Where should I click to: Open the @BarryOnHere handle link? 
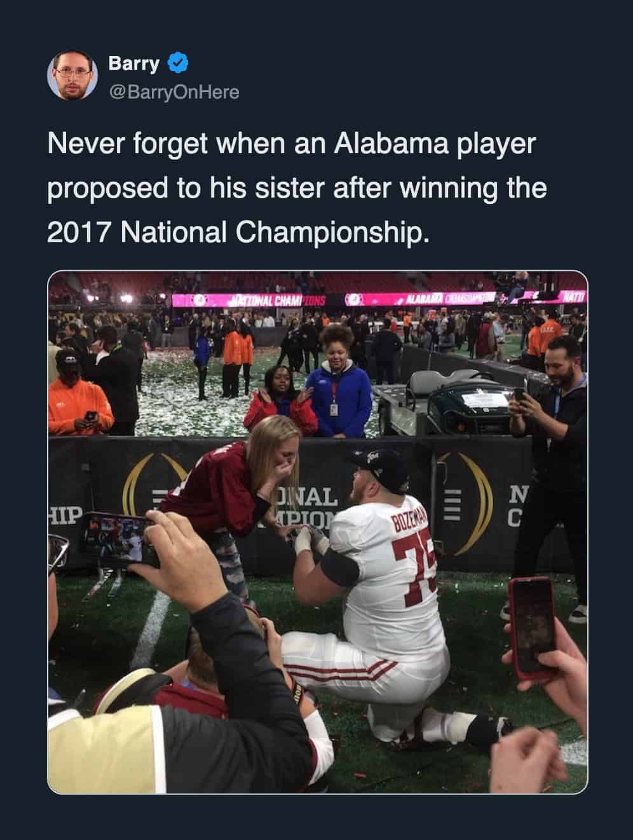coord(174,92)
